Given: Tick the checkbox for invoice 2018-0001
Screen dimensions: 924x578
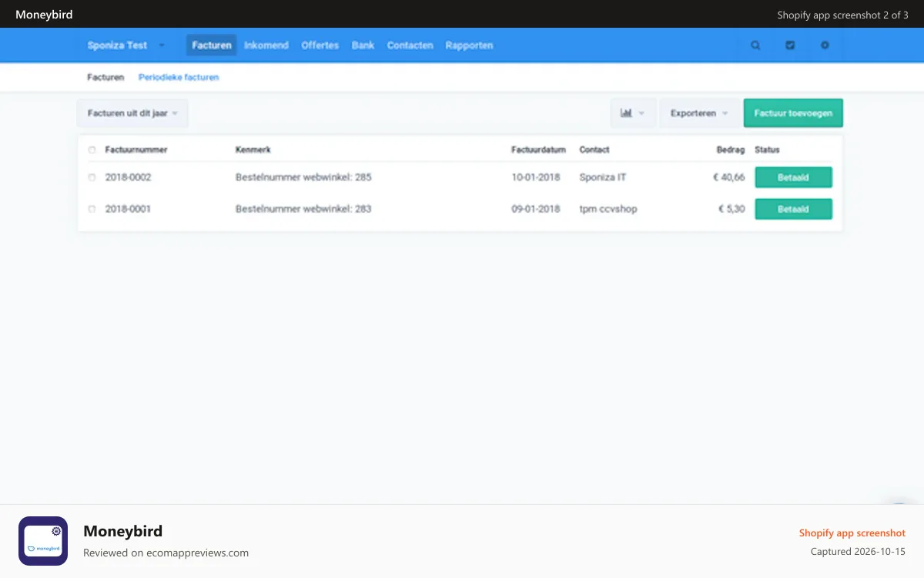Looking at the screenshot, I should pyautogui.click(x=92, y=209).
